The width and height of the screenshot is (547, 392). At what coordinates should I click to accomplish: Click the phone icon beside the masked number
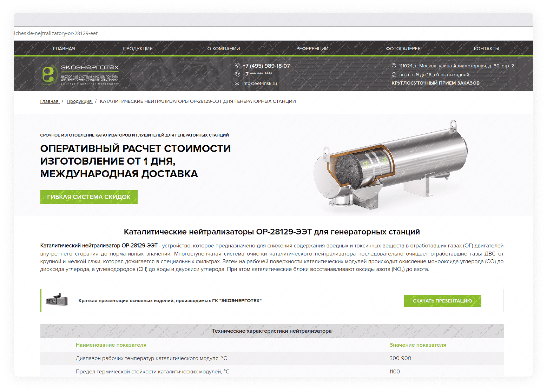pyautogui.click(x=237, y=74)
